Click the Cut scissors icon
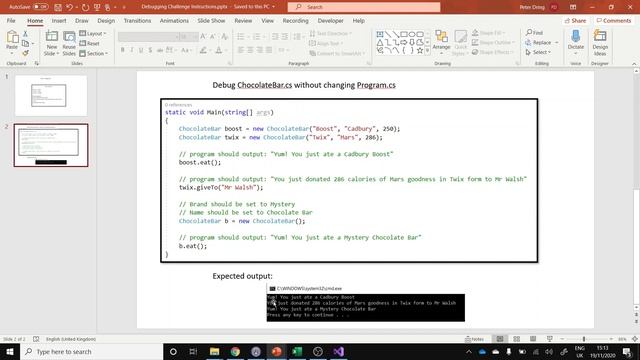 coord(25,34)
